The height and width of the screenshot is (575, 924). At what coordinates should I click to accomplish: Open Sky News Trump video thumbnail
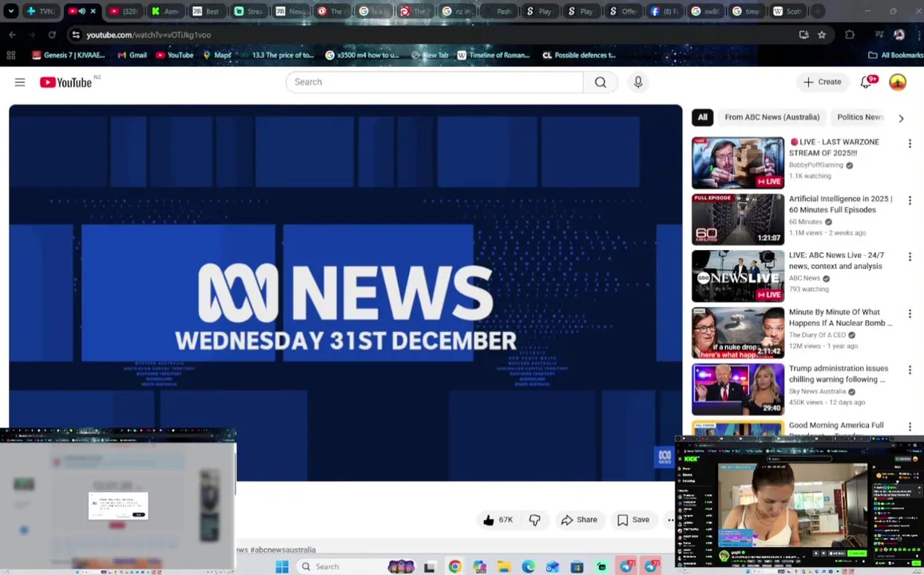point(738,390)
